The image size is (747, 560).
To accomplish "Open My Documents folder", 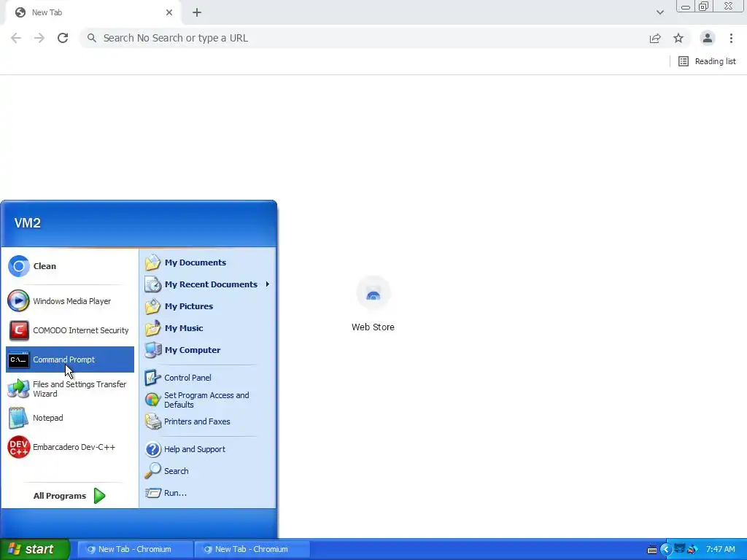I will tap(207, 262).
